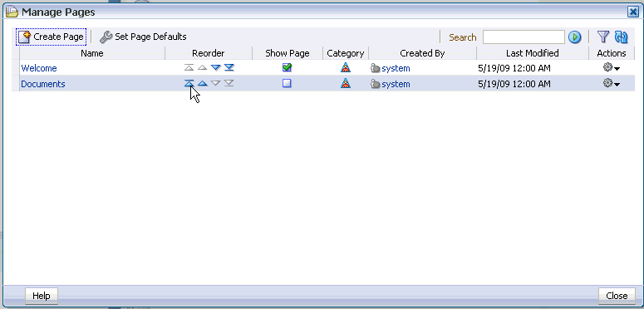The image size is (644, 309).
Task: Click the Show Page column header
Action: click(x=288, y=53)
